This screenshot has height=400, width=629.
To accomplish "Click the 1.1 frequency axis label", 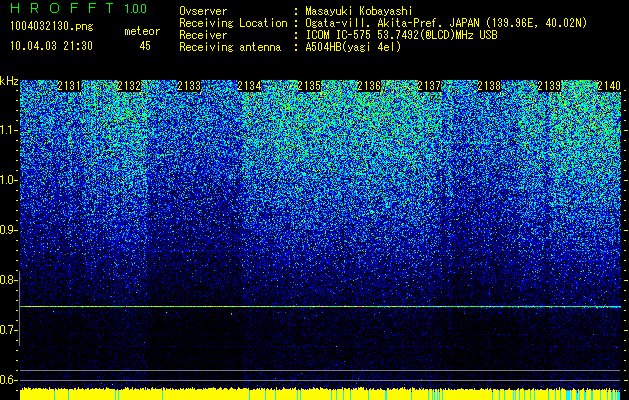I will 8,130.
